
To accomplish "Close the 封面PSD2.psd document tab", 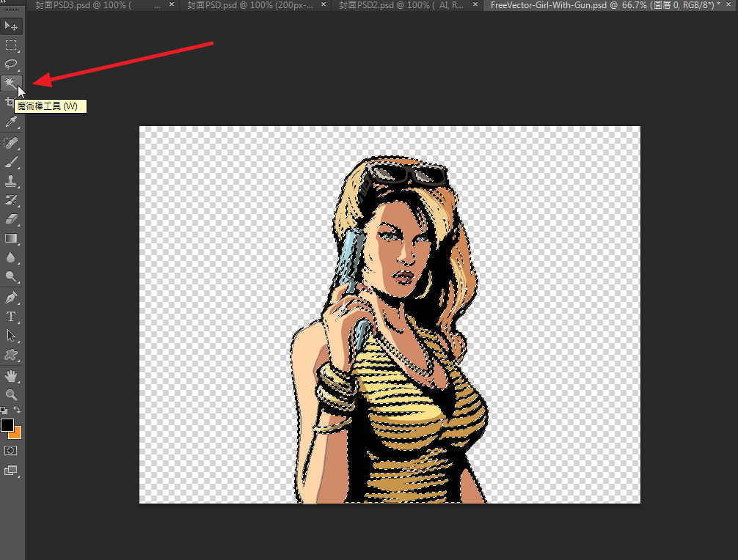I will click(x=475, y=4).
